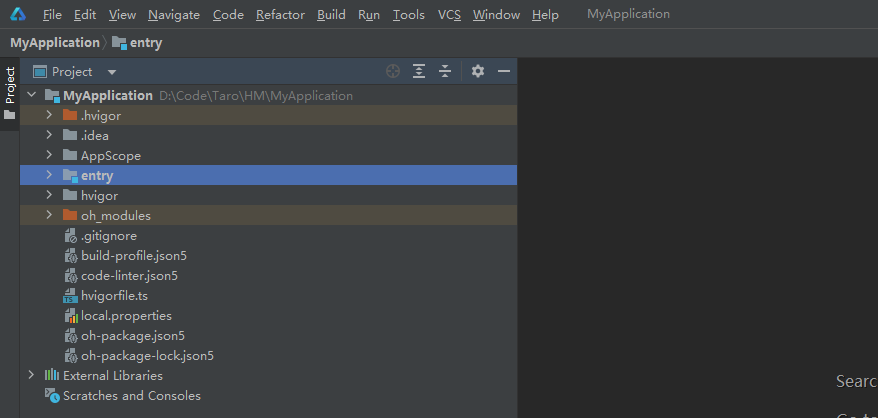The width and height of the screenshot is (878, 418).
Task: Expand the entry module folder
Action: (49, 175)
